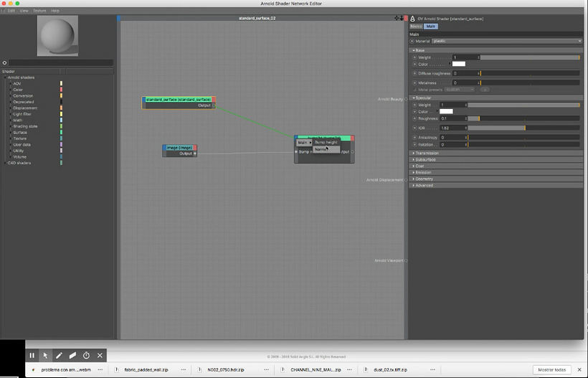The height and width of the screenshot is (378, 588).
Task: Open the N002_0750.hdr.zip download
Action: tap(225, 369)
